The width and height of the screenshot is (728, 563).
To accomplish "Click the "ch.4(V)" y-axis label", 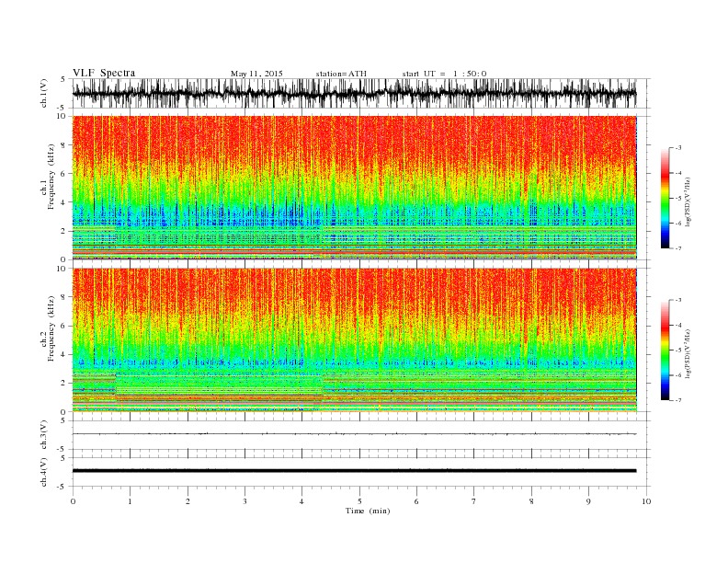I will [44, 472].
